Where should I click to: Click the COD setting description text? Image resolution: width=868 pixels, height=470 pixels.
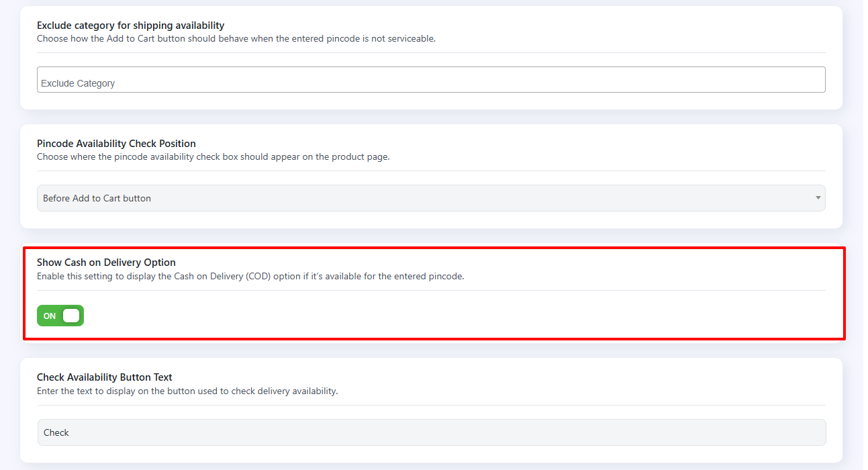(250, 276)
